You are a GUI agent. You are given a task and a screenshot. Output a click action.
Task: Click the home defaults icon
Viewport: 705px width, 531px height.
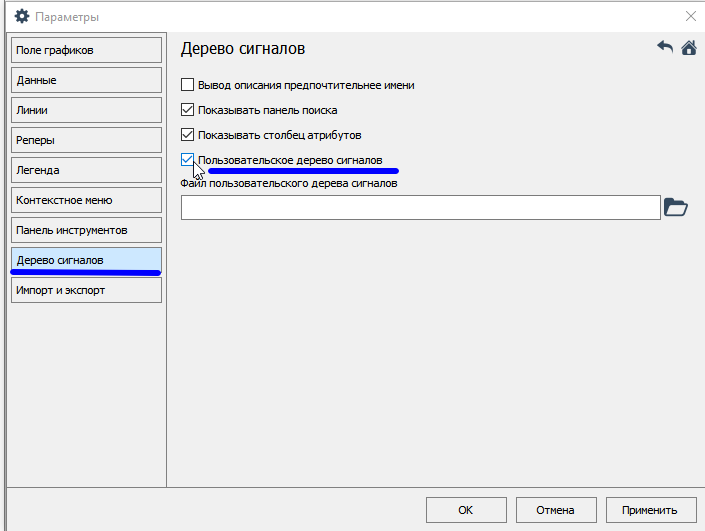(x=688, y=48)
